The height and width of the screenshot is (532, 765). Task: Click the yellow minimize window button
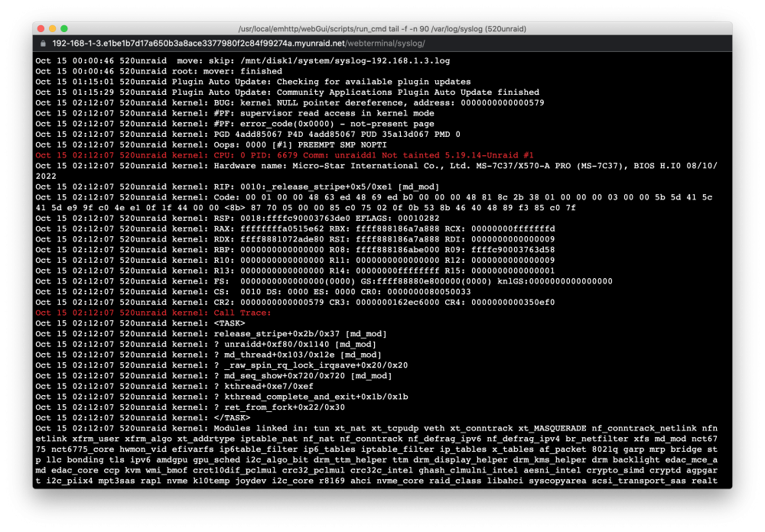53,29
